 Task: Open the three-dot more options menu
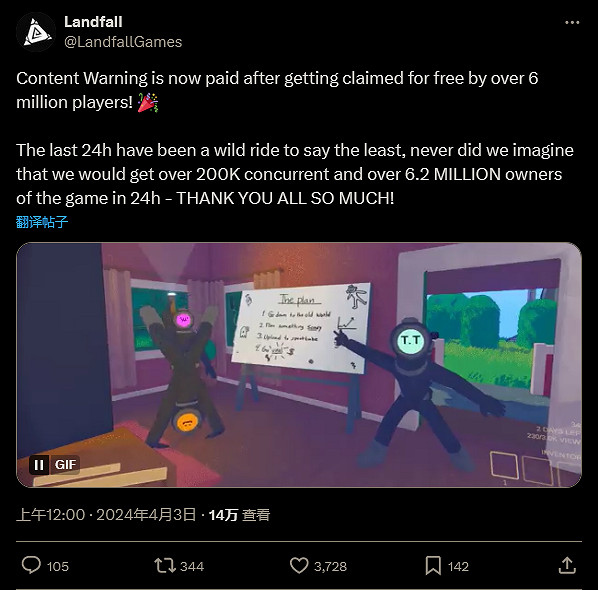pyautogui.click(x=572, y=23)
